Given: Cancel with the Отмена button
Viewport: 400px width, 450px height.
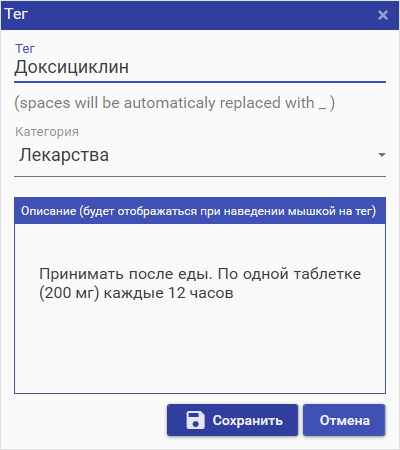Looking at the screenshot, I should (344, 420).
